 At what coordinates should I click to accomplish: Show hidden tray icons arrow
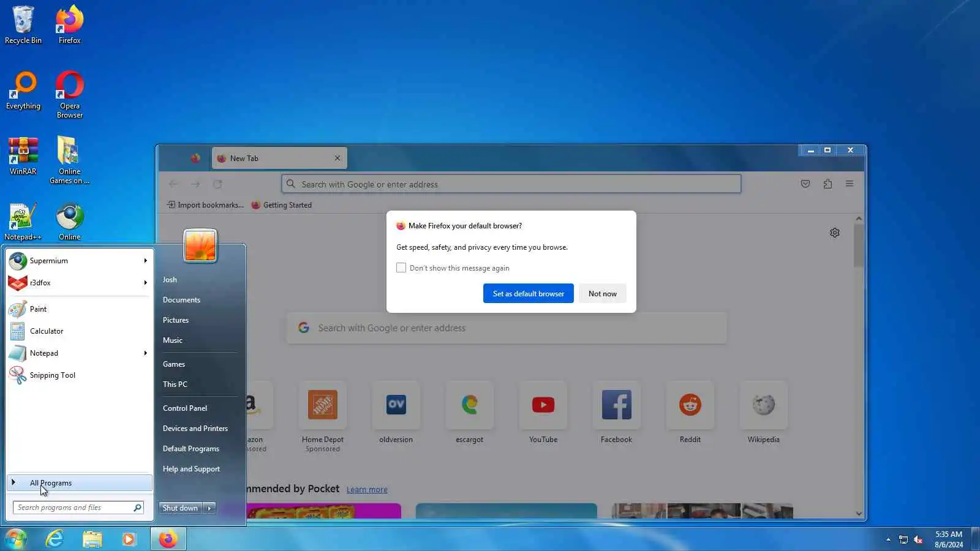(x=888, y=539)
